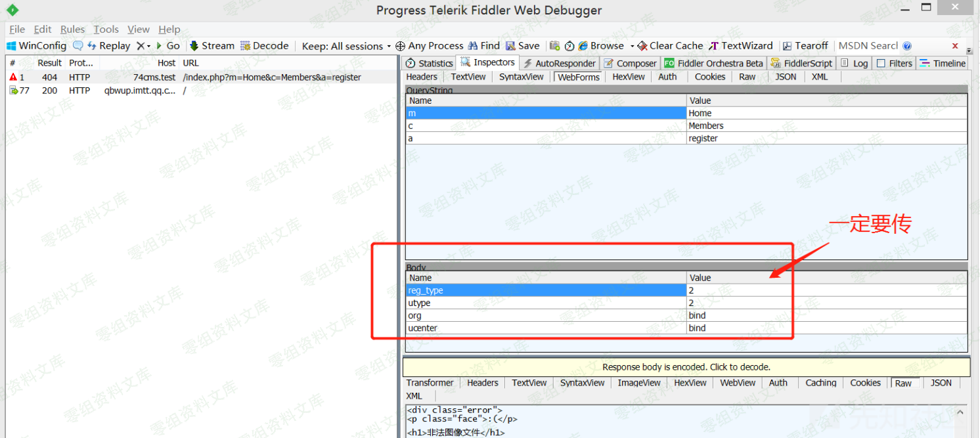Click in the MSDN Search field
Image resolution: width=980 pixels, height=438 pixels.
(868, 46)
